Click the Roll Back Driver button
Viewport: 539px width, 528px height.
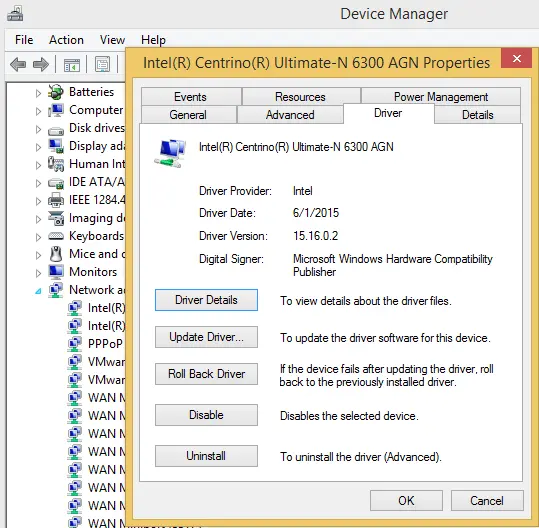(206, 374)
